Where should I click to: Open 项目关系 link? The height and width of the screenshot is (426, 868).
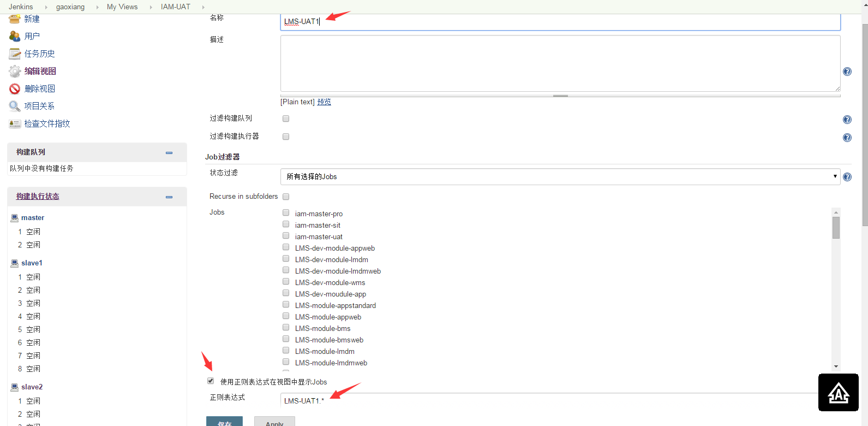39,106
